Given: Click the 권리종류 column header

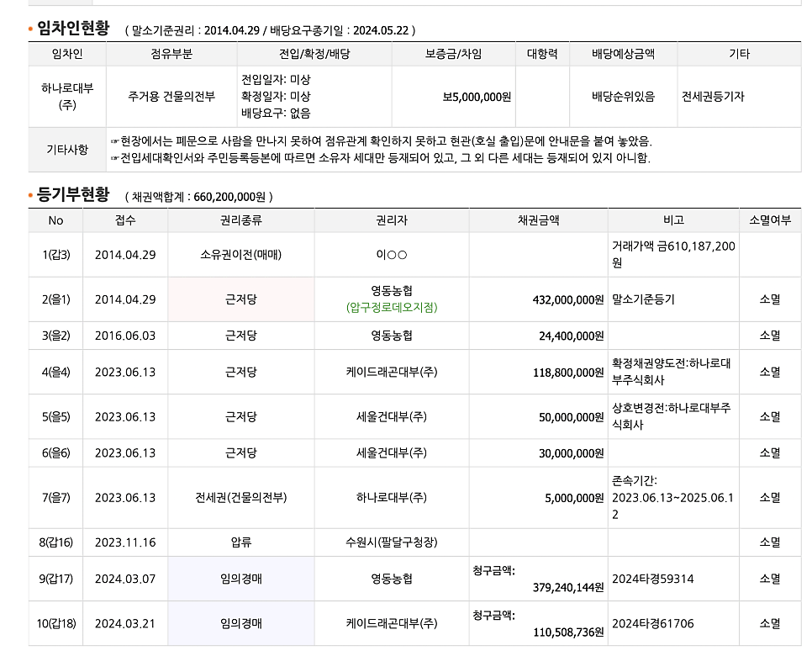Looking at the screenshot, I should click(x=240, y=220).
